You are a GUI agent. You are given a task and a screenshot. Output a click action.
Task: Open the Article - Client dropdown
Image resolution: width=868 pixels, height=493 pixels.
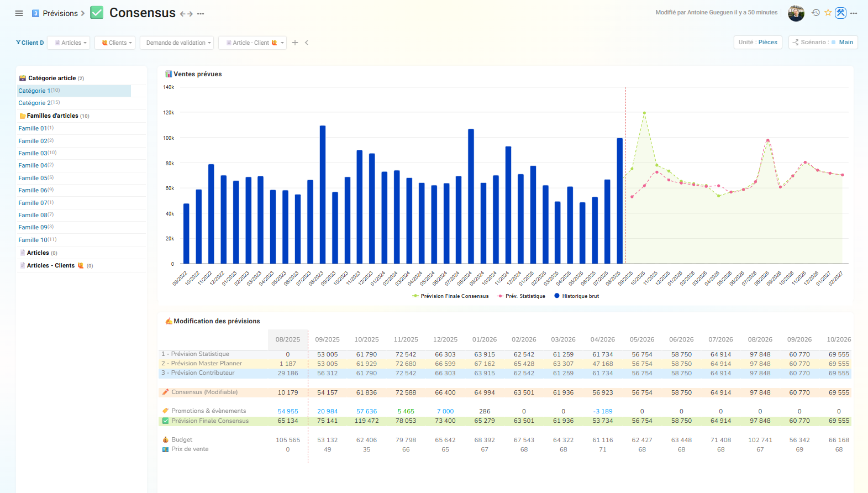coord(252,43)
